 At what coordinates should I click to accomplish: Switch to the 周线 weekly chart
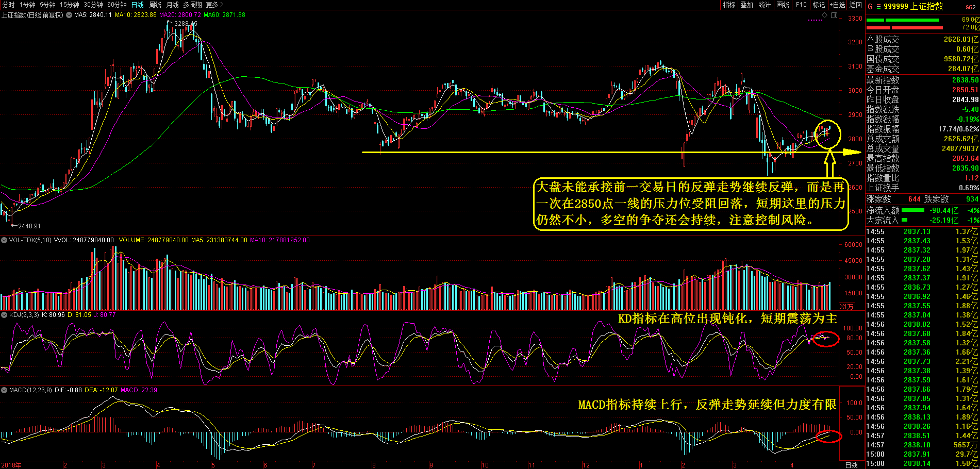click(x=155, y=5)
